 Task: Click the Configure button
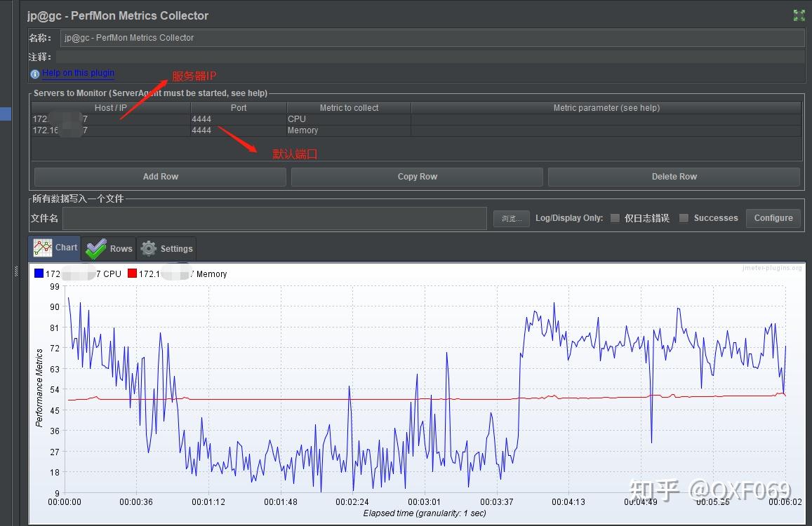(x=773, y=218)
